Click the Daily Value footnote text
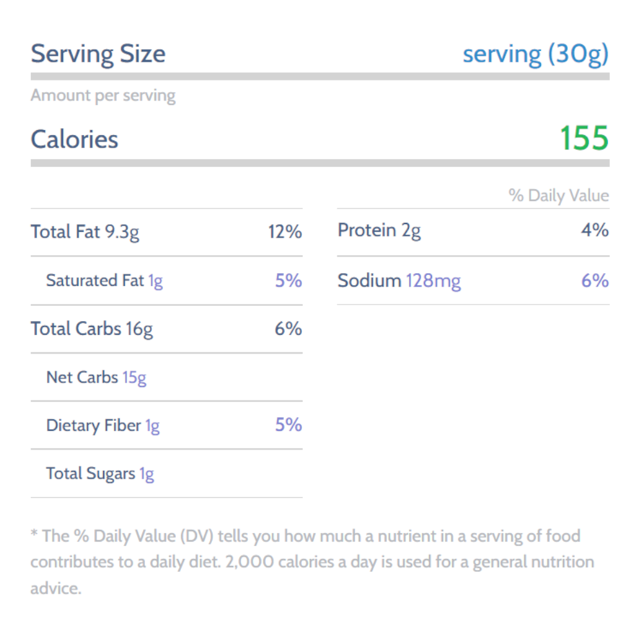The image size is (644, 644). pyautogui.click(x=305, y=561)
